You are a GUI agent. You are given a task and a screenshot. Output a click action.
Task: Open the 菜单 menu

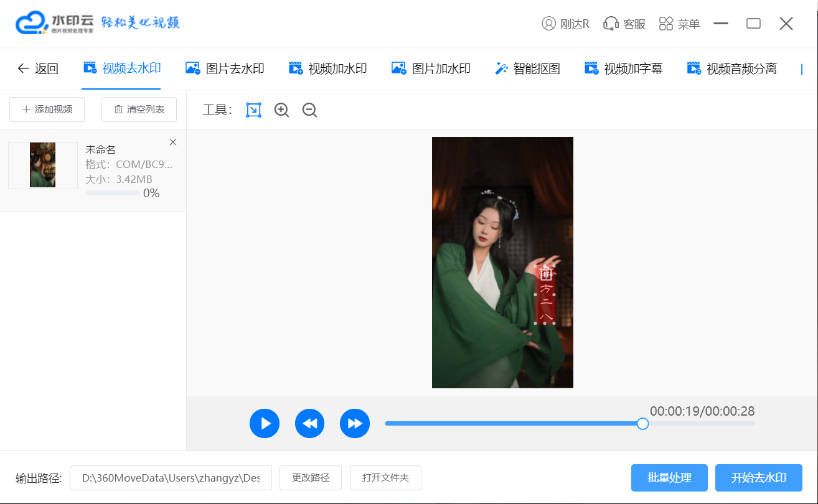point(679,24)
